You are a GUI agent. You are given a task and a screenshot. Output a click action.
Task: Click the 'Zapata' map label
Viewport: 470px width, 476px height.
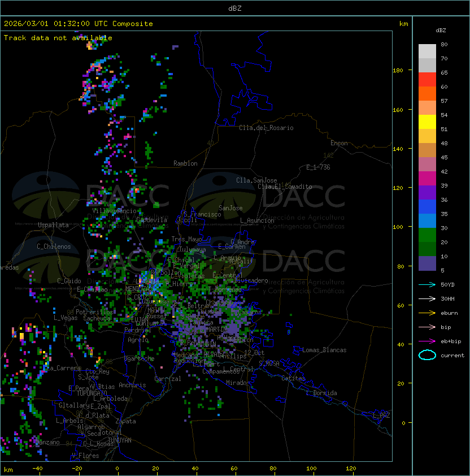125,421
